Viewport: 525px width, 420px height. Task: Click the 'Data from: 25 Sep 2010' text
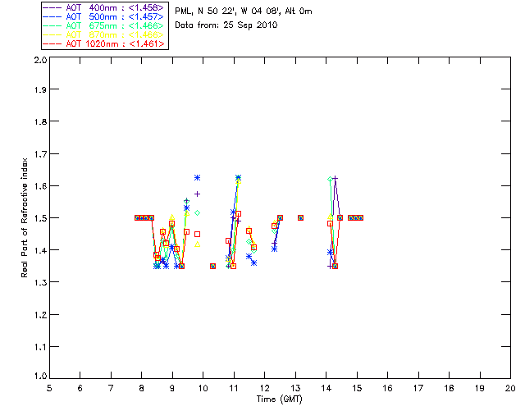pyautogui.click(x=226, y=25)
